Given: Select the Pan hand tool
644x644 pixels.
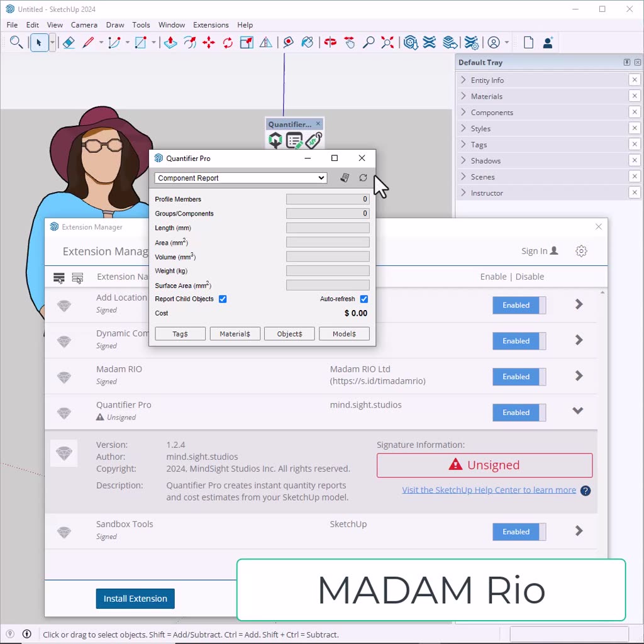Looking at the screenshot, I should click(x=350, y=42).
